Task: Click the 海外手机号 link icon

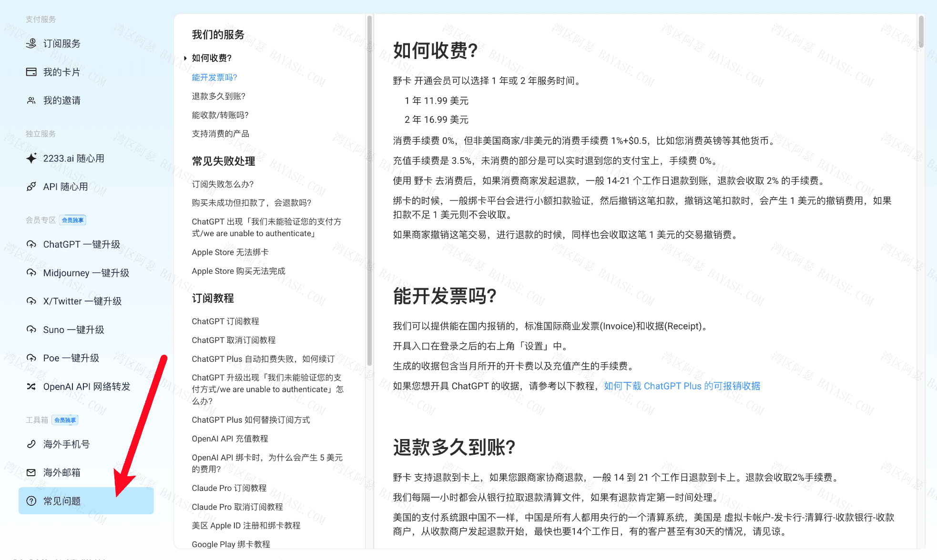Action: click(x=31, y=444)
